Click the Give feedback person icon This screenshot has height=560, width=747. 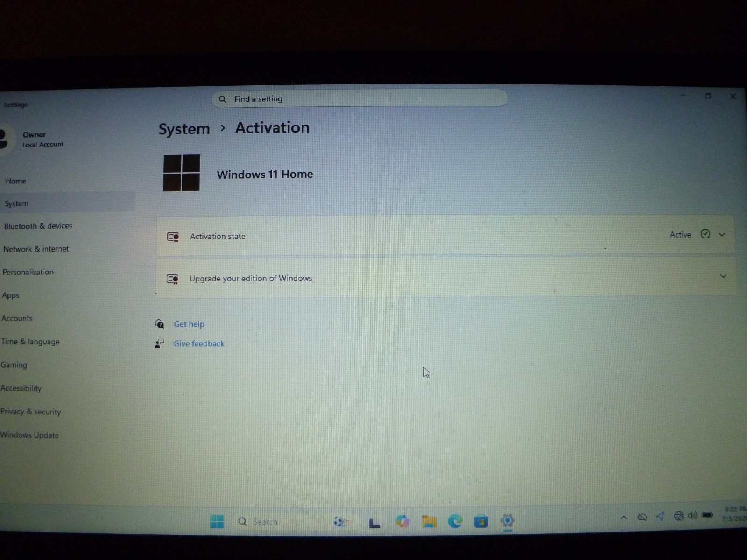160,343
